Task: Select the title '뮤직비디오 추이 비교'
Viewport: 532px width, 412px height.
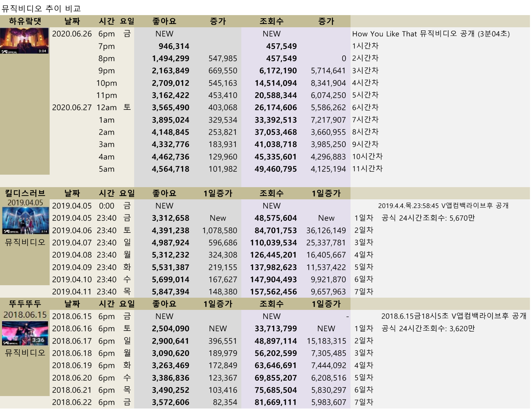Action: click(41, 8)
